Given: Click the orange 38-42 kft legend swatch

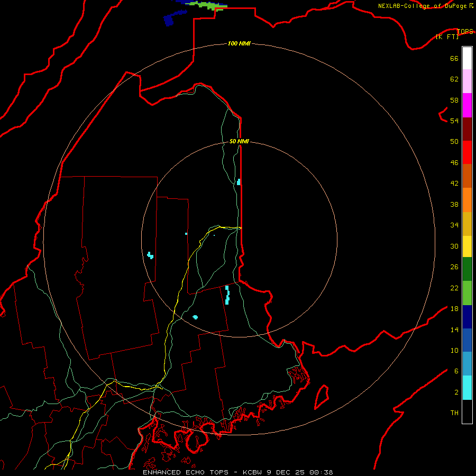Looking at the screenshot, I should [467, 200].
